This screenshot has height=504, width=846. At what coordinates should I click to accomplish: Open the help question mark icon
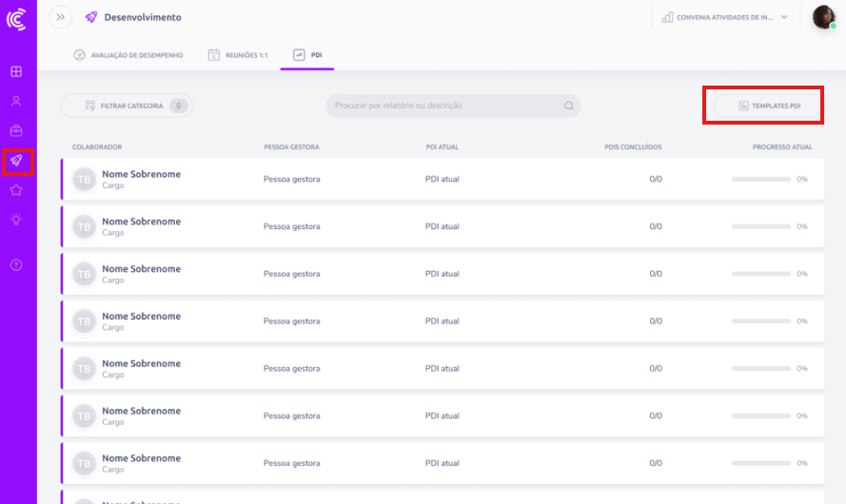[x=16, y=264]
